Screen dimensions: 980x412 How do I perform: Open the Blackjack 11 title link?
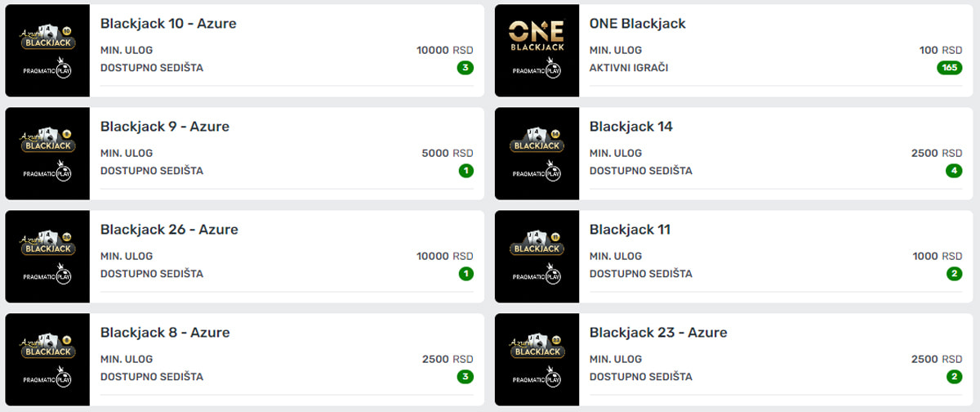point(630,230)
